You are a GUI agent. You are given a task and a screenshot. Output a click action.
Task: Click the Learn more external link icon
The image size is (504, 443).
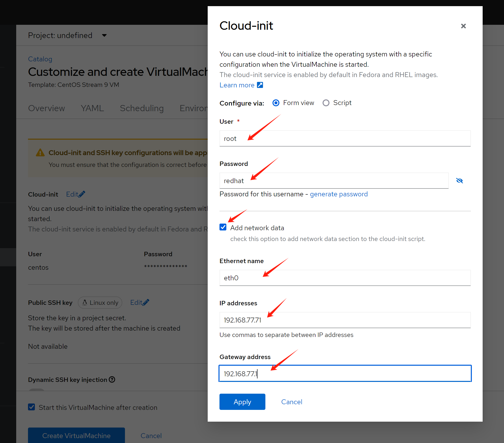coord(260,85)
